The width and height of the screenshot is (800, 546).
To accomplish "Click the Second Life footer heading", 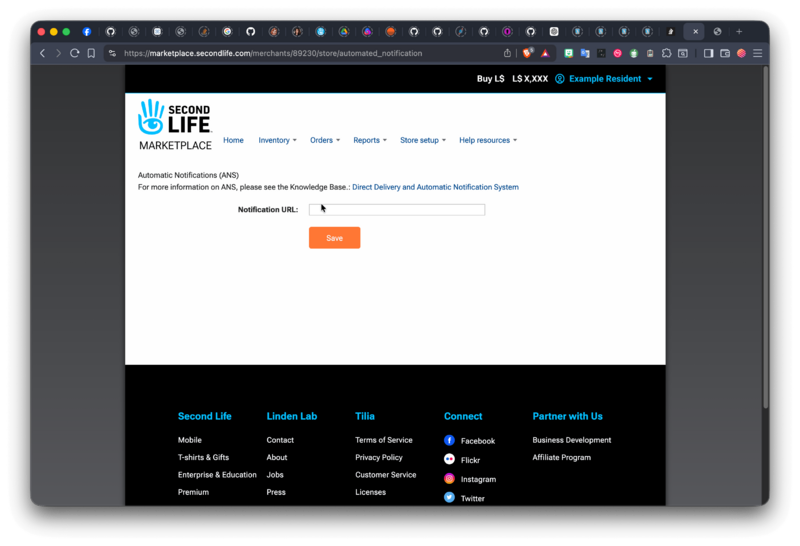I will (205, 416).
